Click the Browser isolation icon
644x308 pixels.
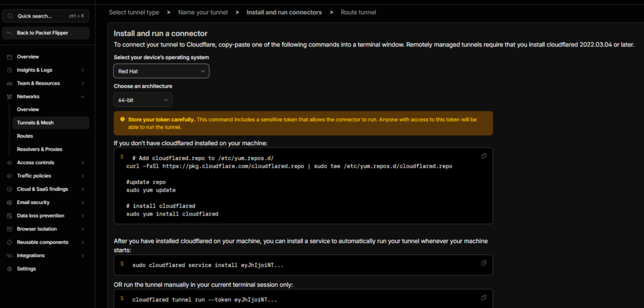click(9, 229)
